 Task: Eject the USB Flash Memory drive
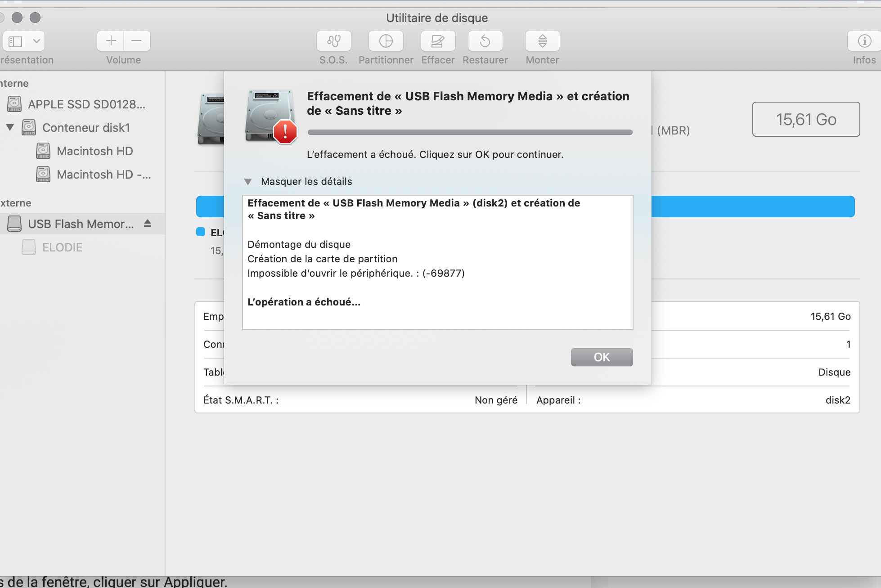click(x=148, y=224)
